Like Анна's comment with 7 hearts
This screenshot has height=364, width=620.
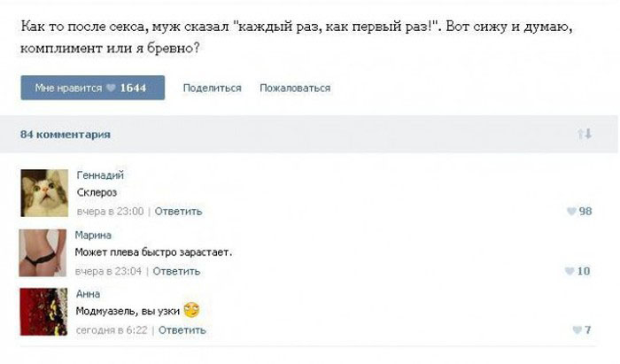coord(582,329)
